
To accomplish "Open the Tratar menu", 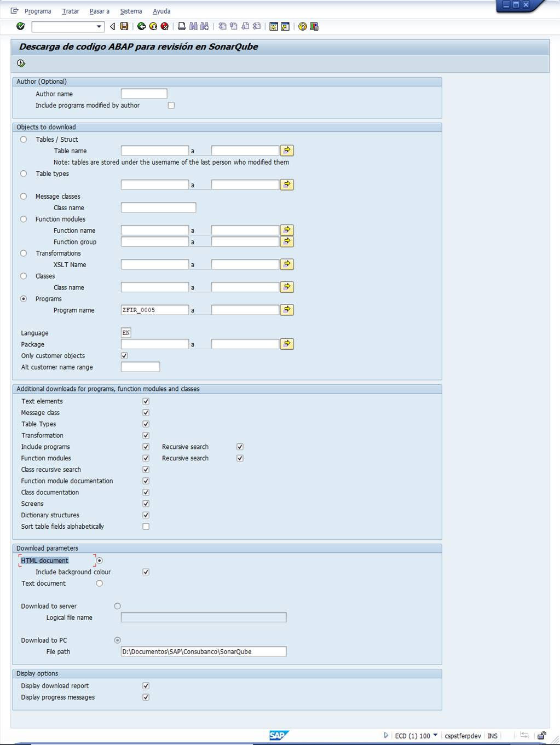I will 71,11.
